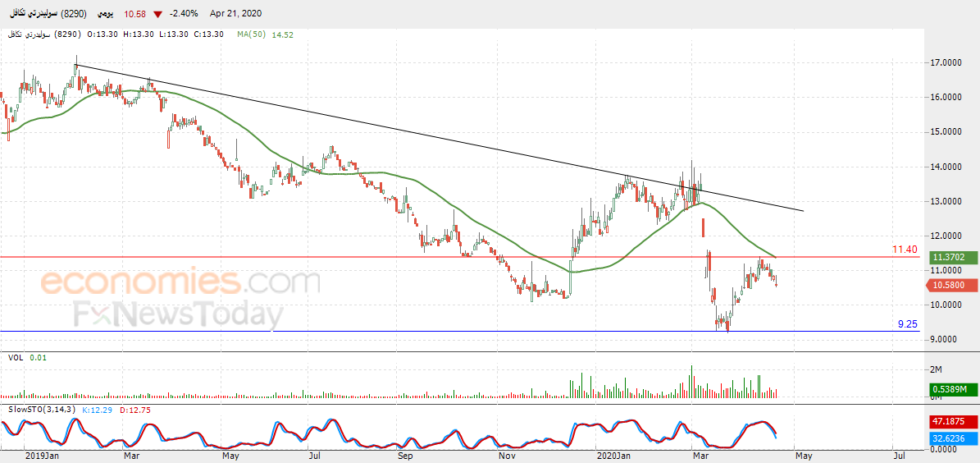Click the 10.58 last price in header
The width and height of the screenshot is (980, 463).
134,14
